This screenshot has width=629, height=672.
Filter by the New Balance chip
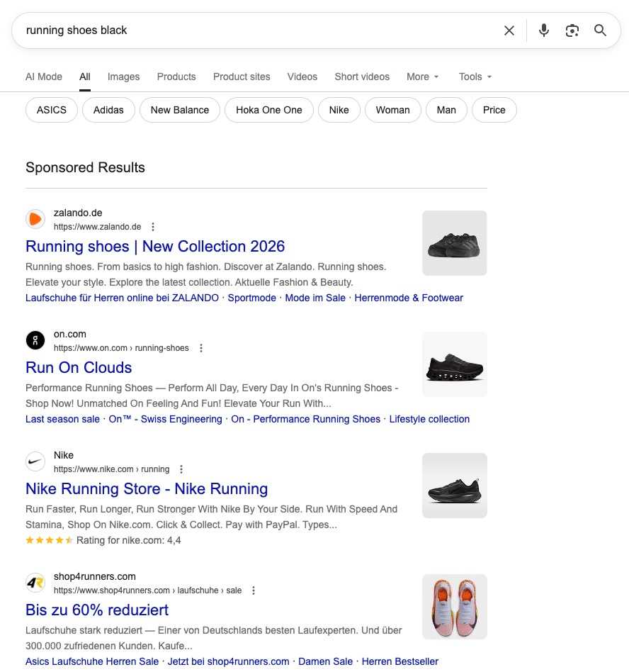(180, 110)
